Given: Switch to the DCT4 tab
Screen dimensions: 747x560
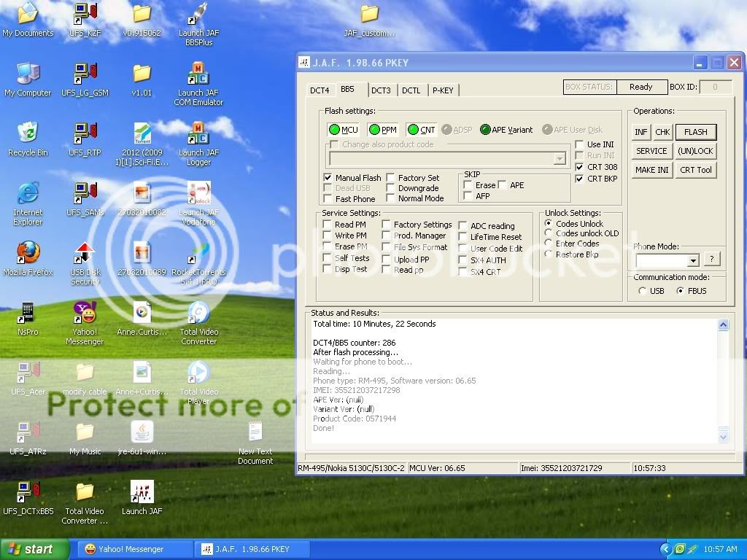Looking at the screenshot, I should point(320,90).
